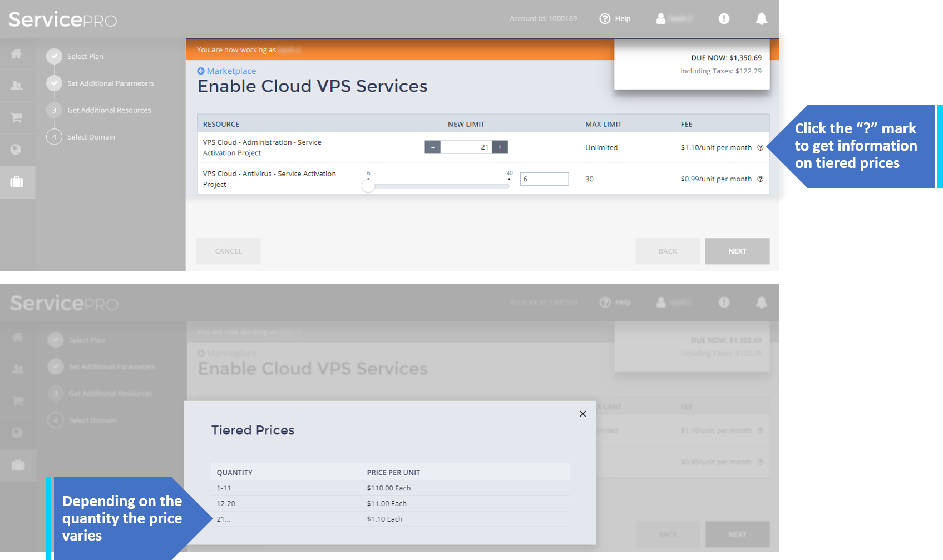
Task: Click the user profile icon in top header
Action: coord(660,18)
